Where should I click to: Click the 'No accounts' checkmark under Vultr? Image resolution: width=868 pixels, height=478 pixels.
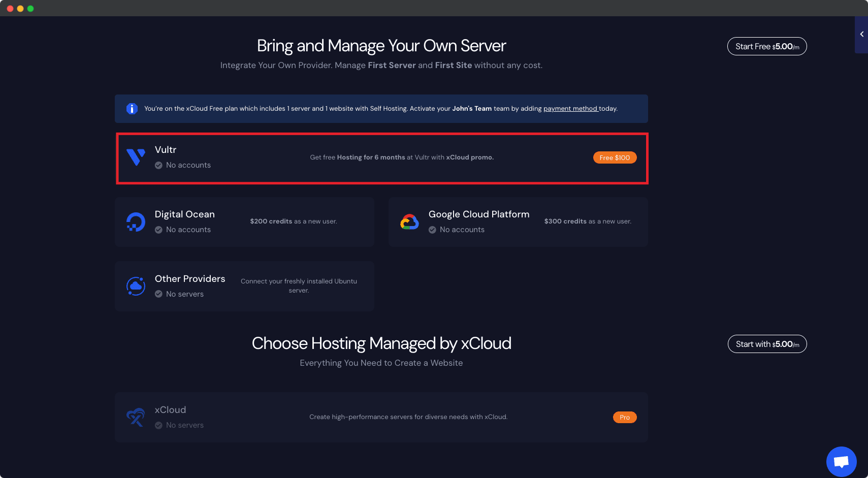click(x=158, y=165)
